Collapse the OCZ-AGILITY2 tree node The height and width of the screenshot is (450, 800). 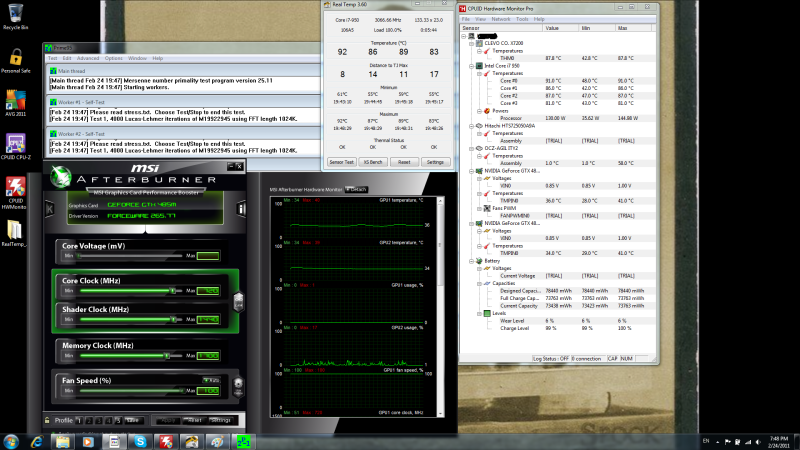(x=471, y=148)
